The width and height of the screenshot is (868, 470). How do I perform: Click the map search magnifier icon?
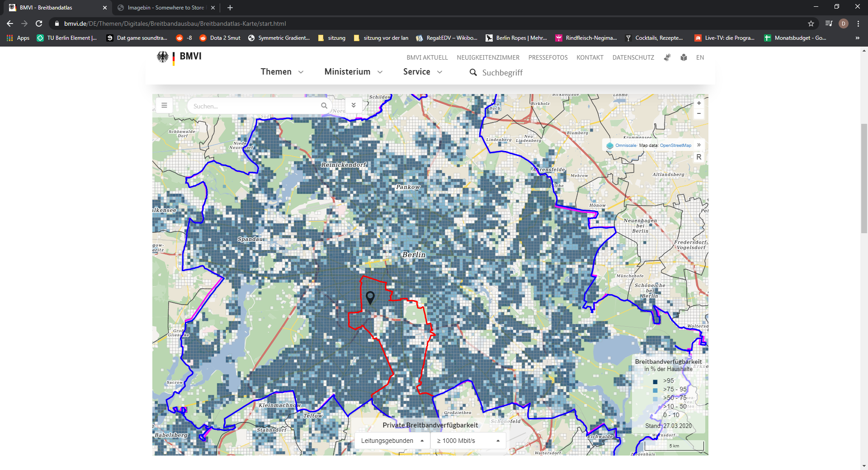(324, 106)
